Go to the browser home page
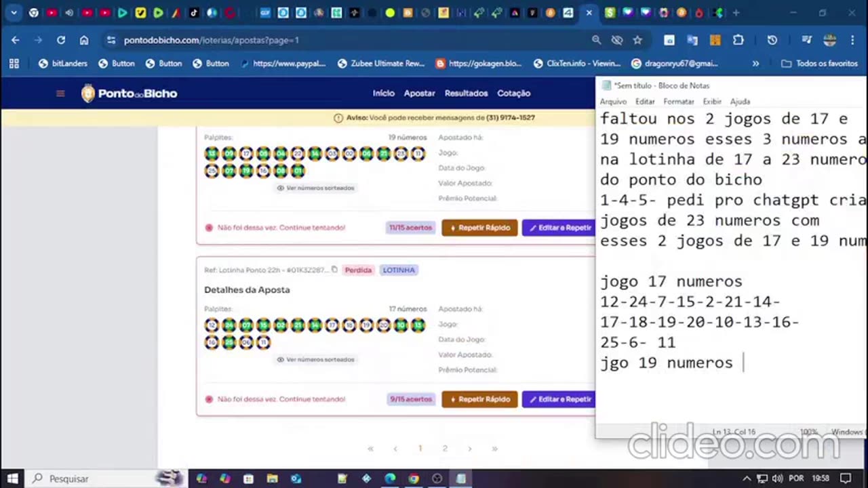 click(84, 40)
